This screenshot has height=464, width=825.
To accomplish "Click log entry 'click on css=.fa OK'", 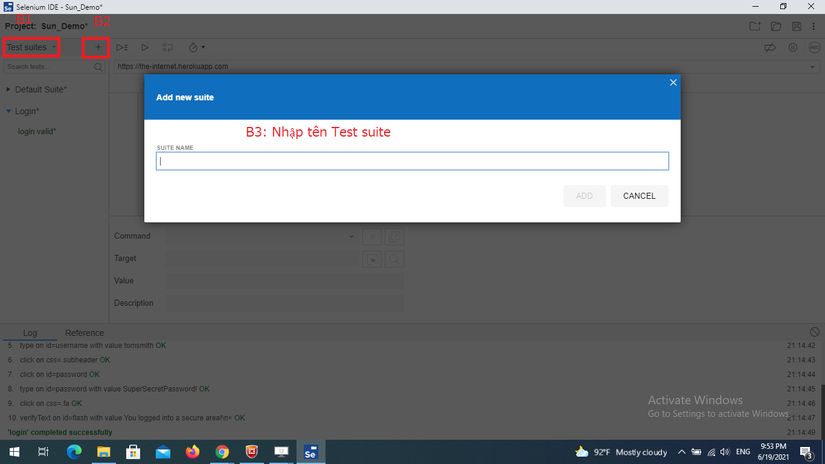I will (x=51, y=404).
